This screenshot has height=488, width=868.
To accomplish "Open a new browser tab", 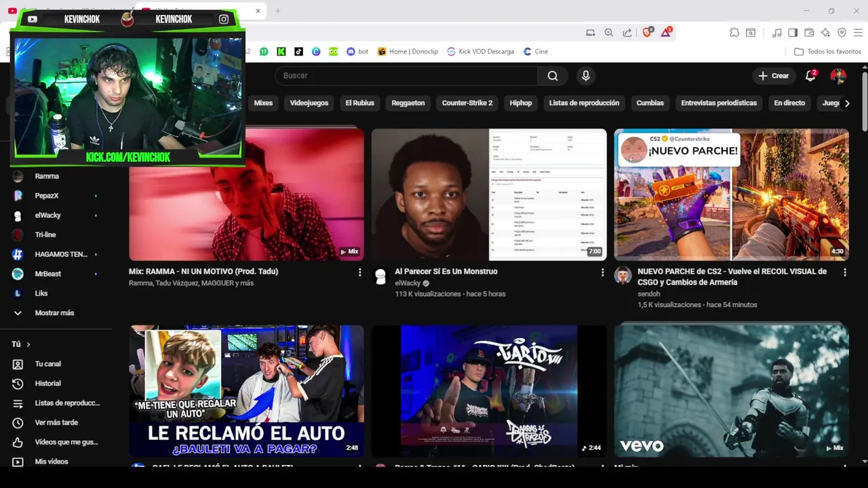I will 277,11.
